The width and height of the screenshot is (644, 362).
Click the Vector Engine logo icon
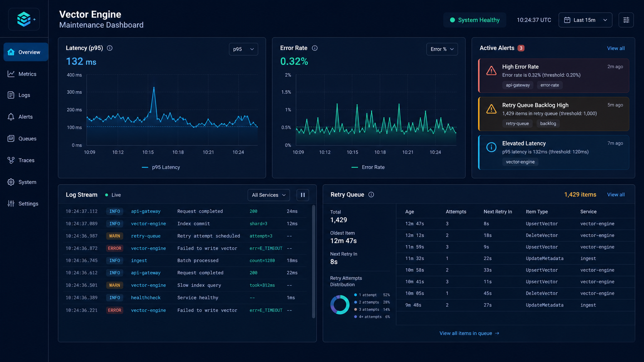click(24, 19)
